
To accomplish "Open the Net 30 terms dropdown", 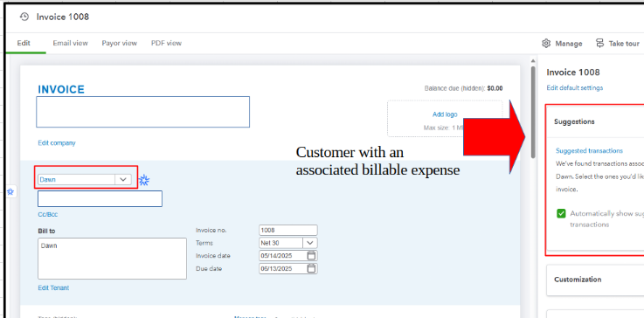I will (x=310, y=243).
